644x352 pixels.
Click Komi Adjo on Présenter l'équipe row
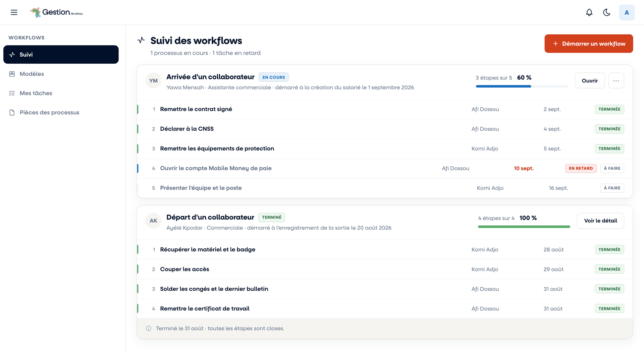tap(490, 188)
